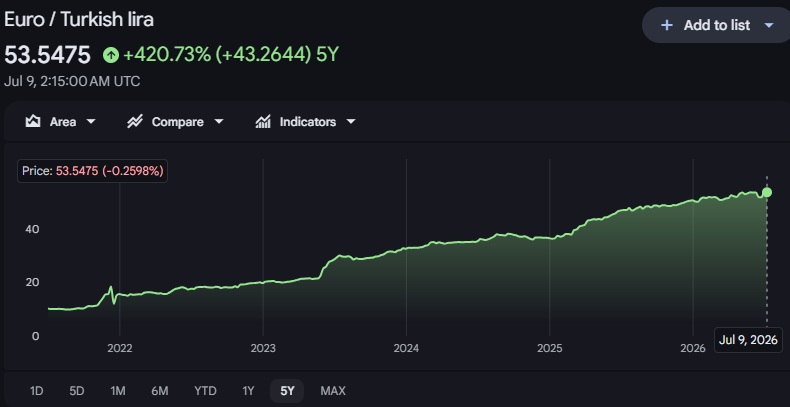This screenshot has height=407, width=790.
Task: Open the Add to list dropdown caret
Action: coord(769,25)
